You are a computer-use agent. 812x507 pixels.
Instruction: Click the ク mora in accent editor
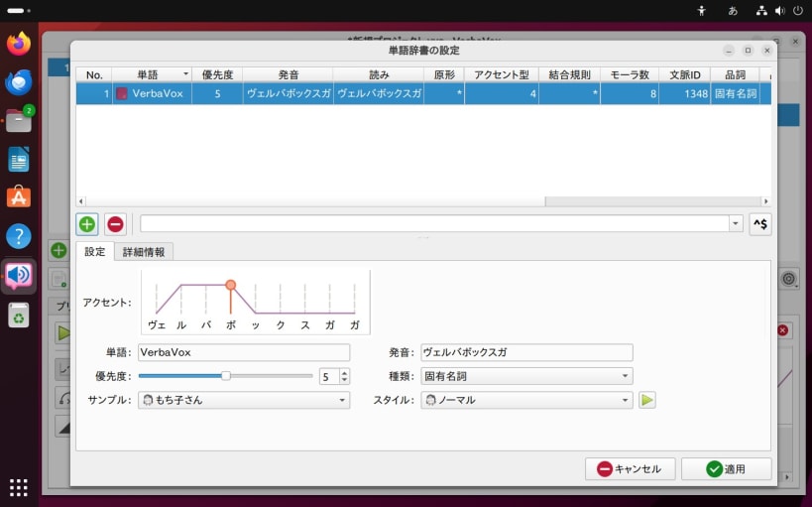pos(281,325)
